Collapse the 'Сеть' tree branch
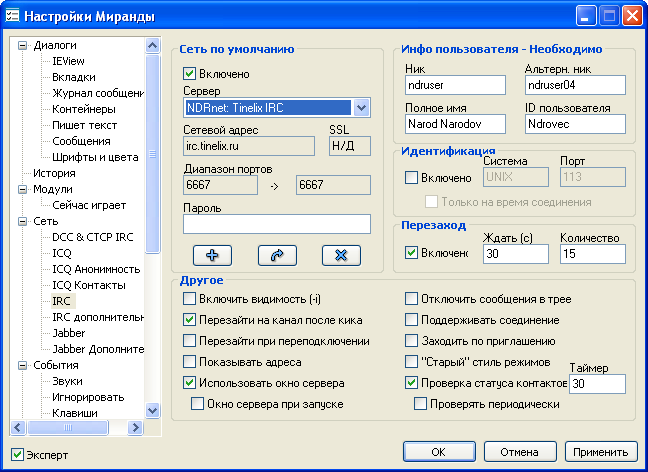Viewport: 648px width, 472px height. click(24, 221)
